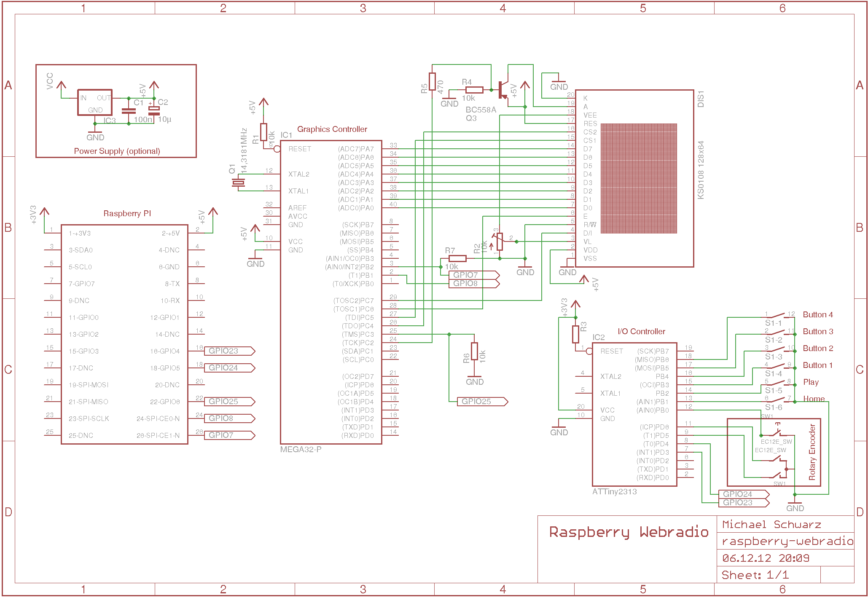This screenshot has width=868, height=598.
Task: Click the "Home" switch label
Action: point(814,399)
